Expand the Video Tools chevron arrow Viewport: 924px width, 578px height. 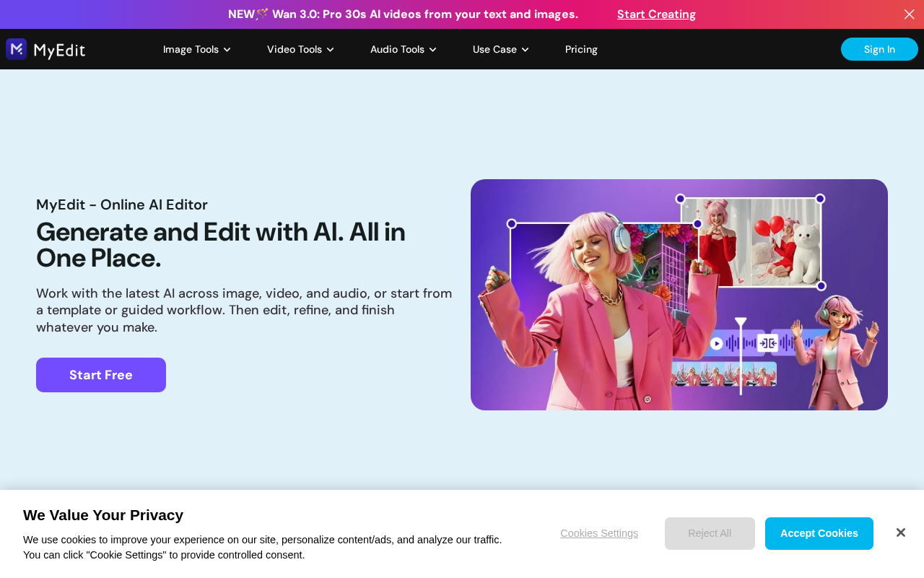[x=330, y=50]
